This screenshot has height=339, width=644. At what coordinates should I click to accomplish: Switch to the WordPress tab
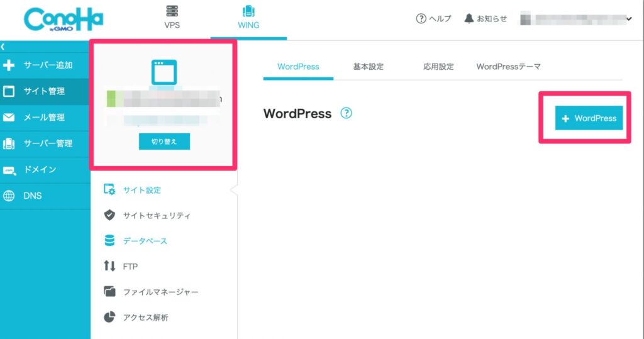298,67
